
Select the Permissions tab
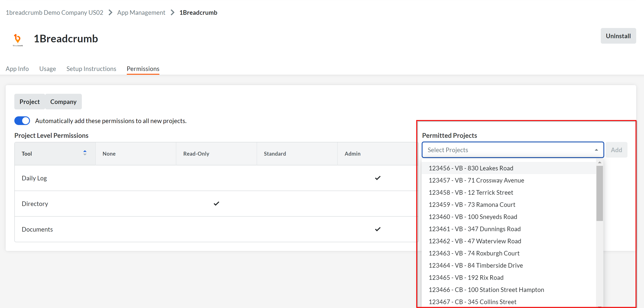pos(143,69)
